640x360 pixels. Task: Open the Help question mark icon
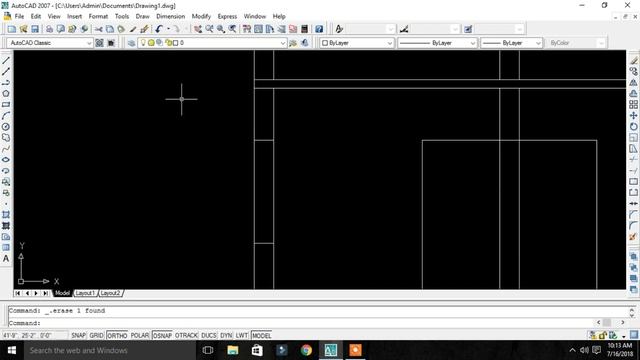click(319, 29)
